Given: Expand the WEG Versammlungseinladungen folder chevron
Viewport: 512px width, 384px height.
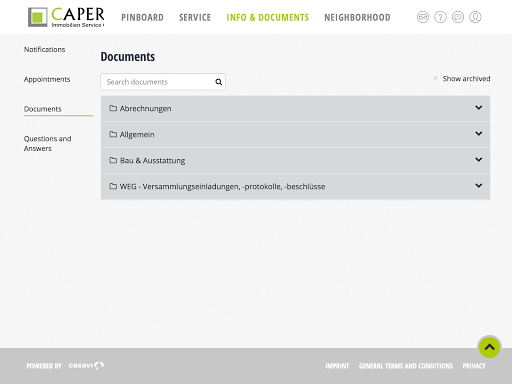Looking at the screenshot, I should click(x=479, y=186).
